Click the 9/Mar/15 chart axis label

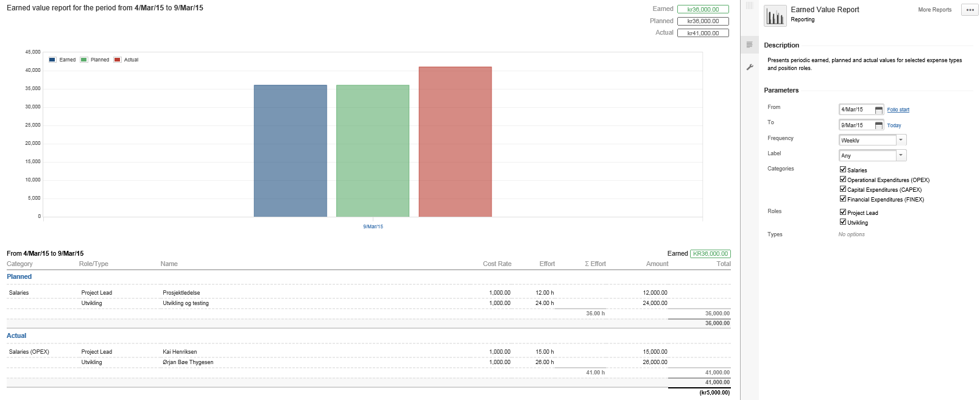[x=373, y=226]
